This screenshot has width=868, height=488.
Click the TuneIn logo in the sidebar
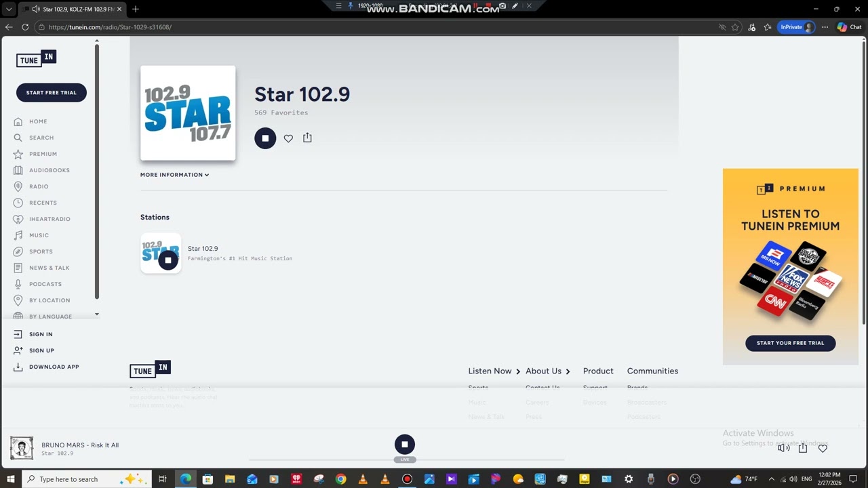tap(36, 59)
